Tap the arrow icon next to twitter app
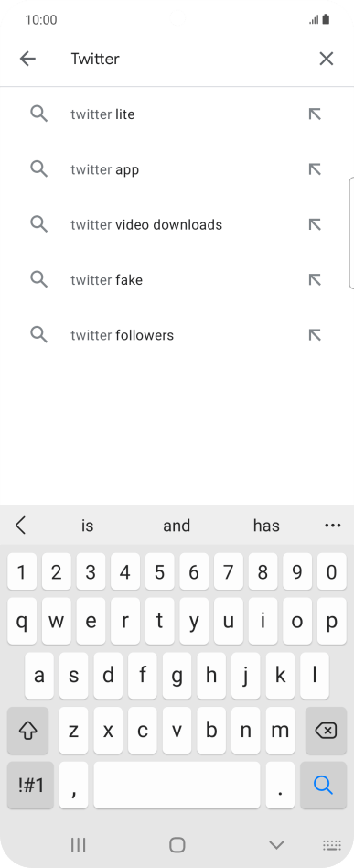354x868 pixels. [315, 169]
